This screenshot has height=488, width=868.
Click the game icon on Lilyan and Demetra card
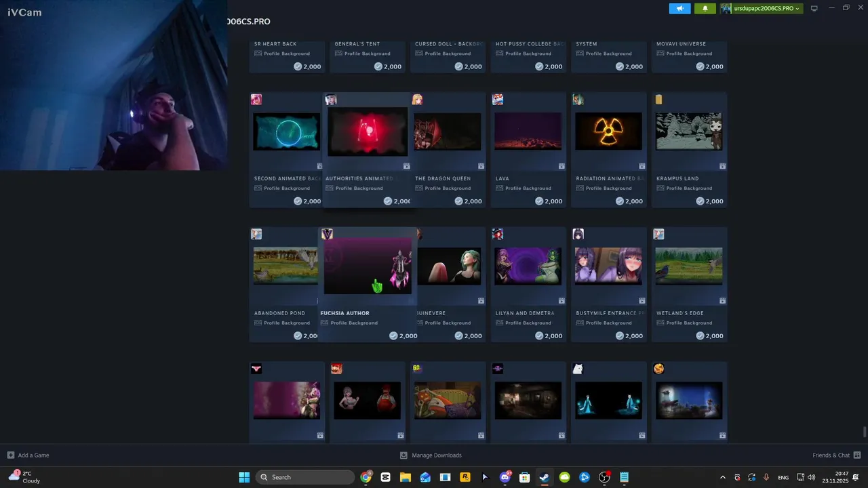(498, 234)
